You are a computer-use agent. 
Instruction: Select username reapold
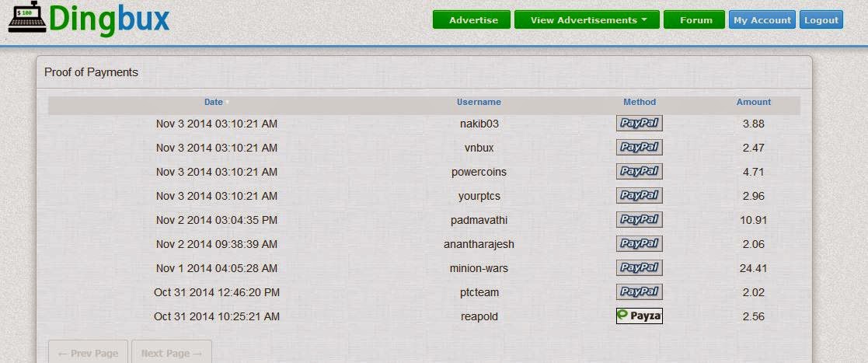click(479, 316)
